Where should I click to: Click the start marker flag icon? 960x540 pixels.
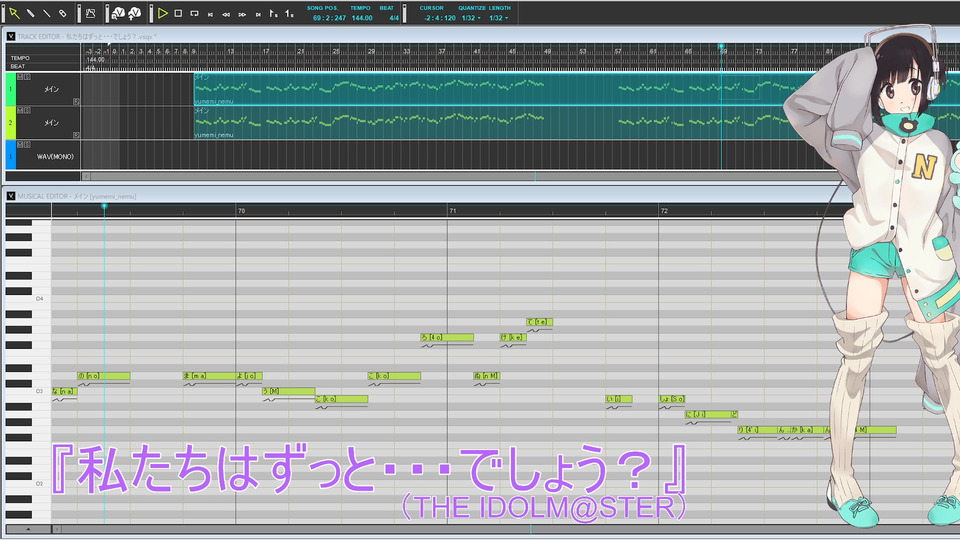[x=273, y=13]
